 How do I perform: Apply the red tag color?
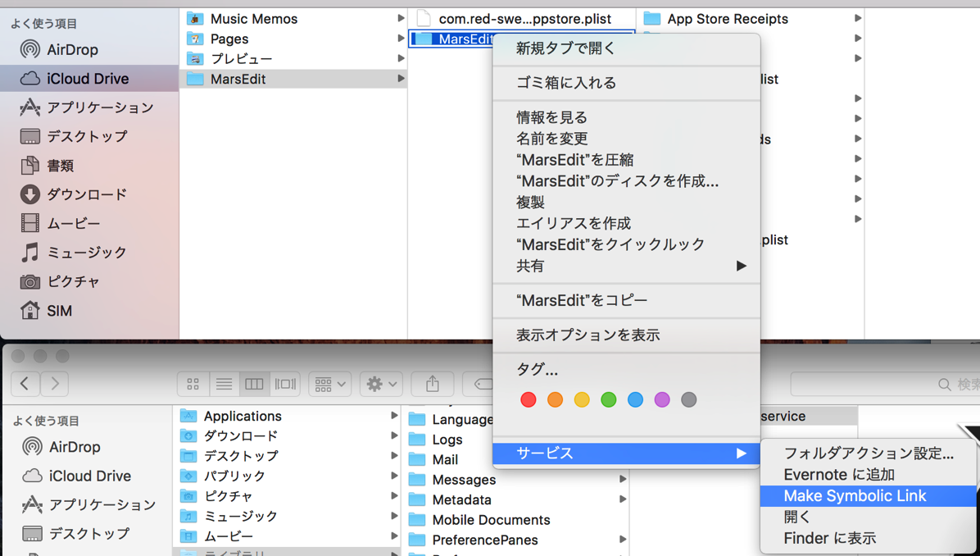point(529,399)
